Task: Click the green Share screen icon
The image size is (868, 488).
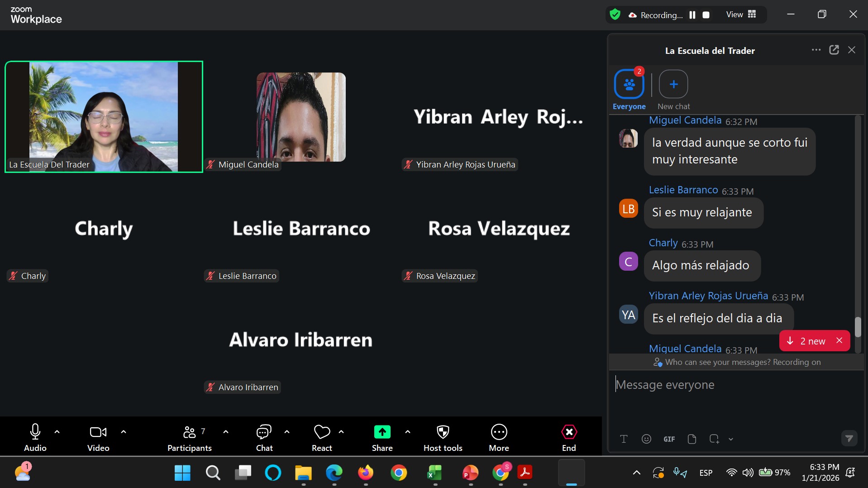Action: (382, 432)
